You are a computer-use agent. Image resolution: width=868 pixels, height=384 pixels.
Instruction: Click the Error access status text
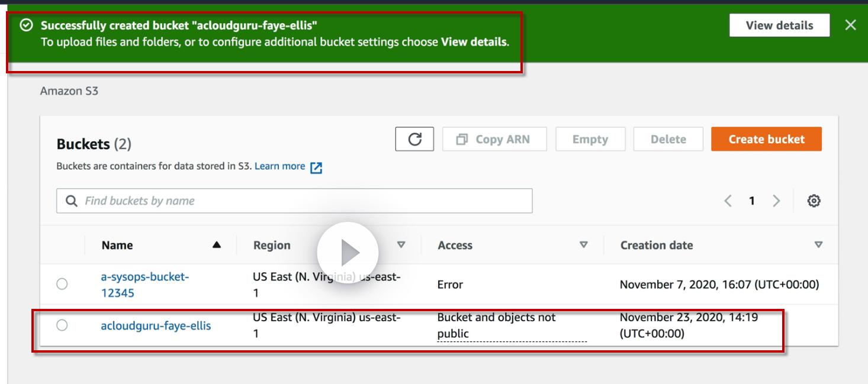(450, 285)
